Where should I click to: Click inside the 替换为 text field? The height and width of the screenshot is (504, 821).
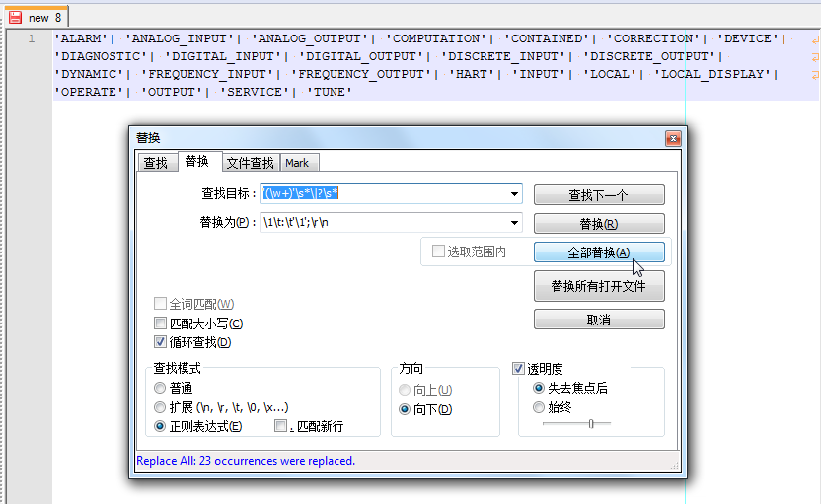385,223
